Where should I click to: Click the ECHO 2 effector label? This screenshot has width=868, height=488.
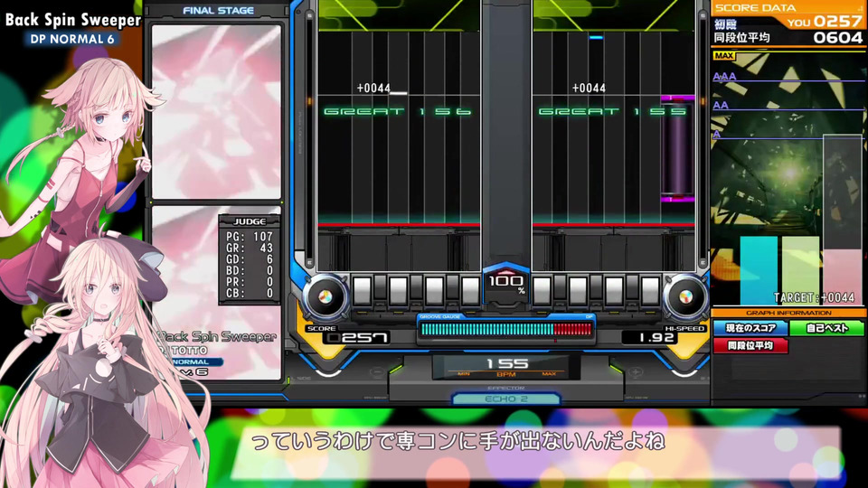pos(506,399)
